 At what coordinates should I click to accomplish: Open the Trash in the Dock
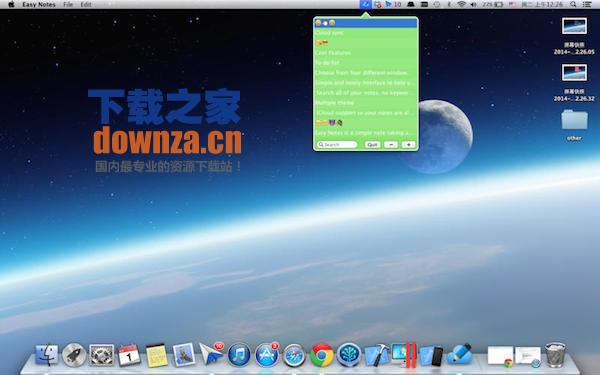tap(555, 355)
